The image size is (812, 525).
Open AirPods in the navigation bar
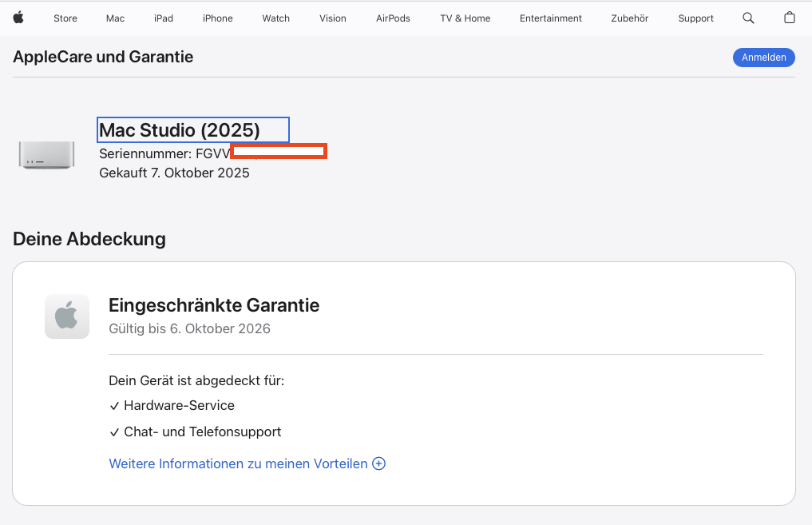(x=393, y=18)
